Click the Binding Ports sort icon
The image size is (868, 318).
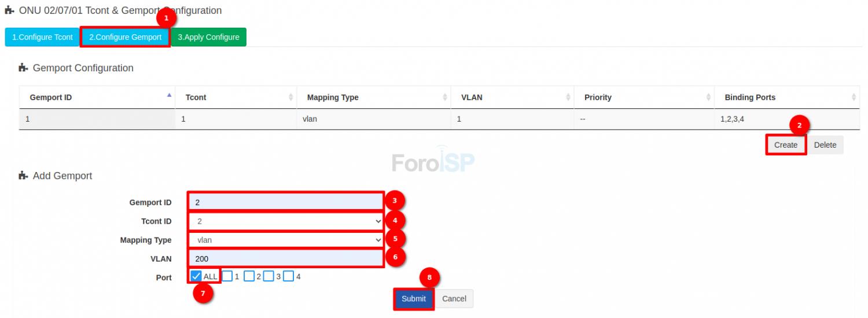(854, 97)
